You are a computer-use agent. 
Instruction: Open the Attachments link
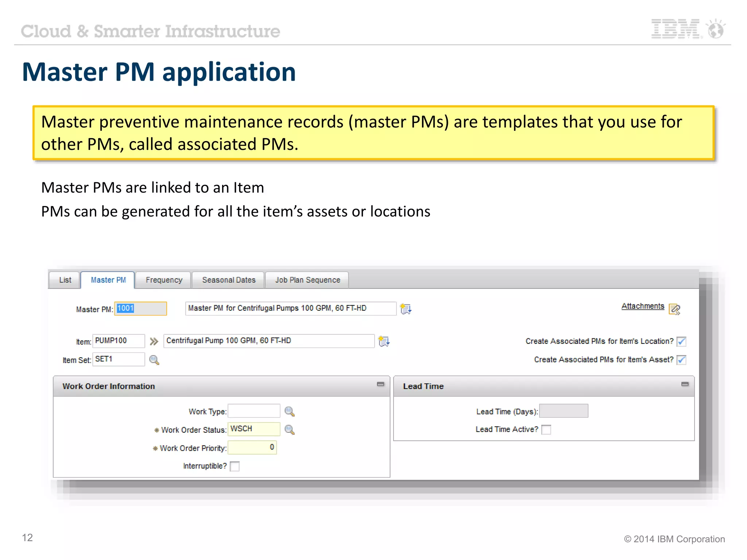[x=643, y=306]
